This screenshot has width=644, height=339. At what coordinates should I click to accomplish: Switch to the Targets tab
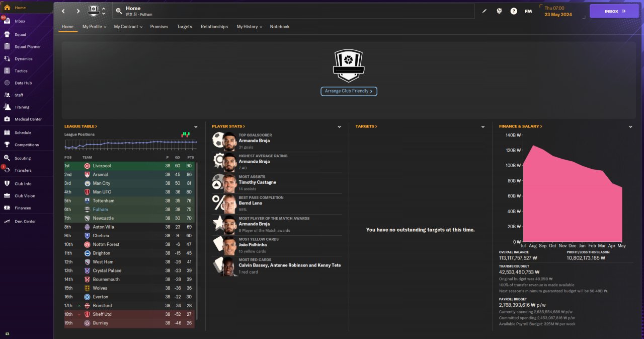click(184, 27)
